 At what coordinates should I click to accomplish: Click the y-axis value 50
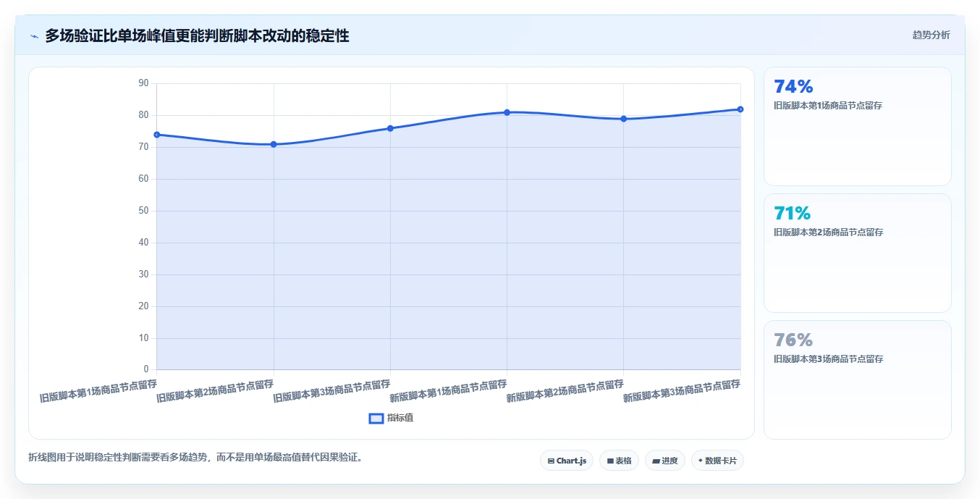coord(143,211)
